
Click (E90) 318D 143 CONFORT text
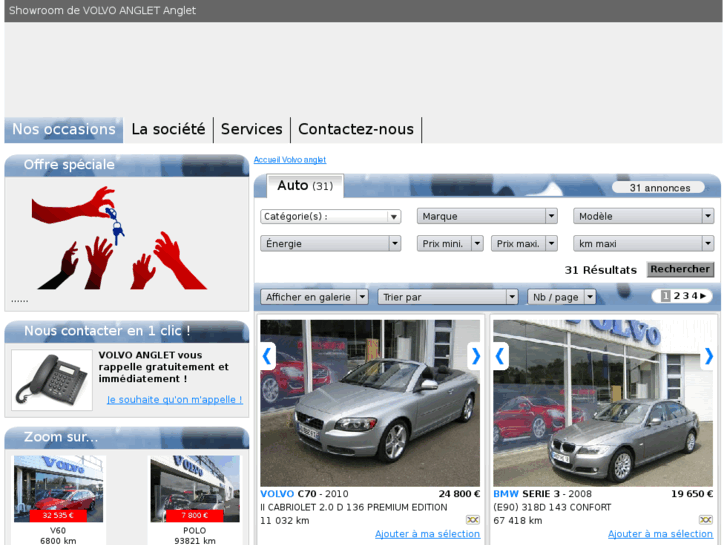(x=552, y=507)
